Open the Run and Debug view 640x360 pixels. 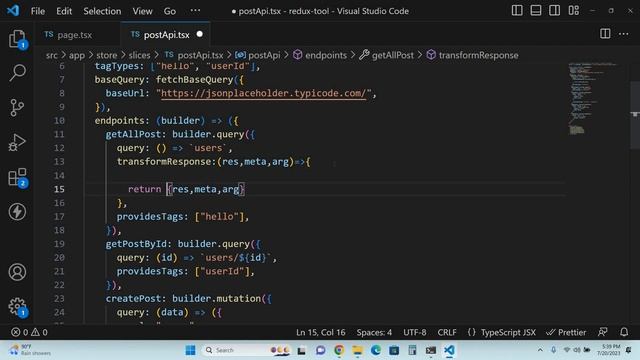17,142
